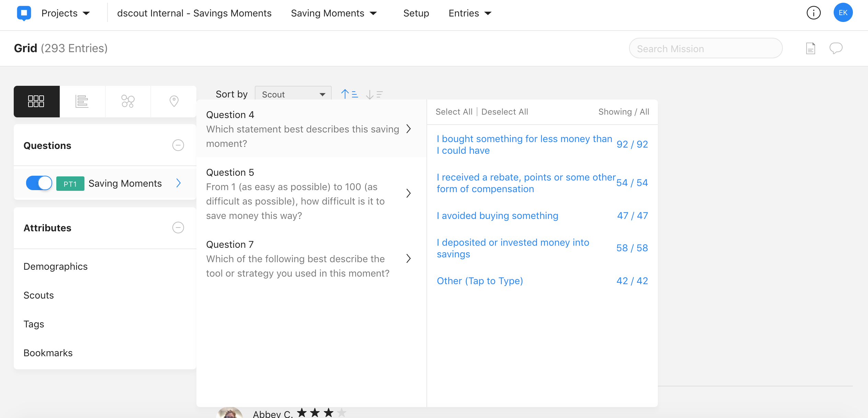
Task: Click the 92 / 92 count
Action: (x=632, y=144)
